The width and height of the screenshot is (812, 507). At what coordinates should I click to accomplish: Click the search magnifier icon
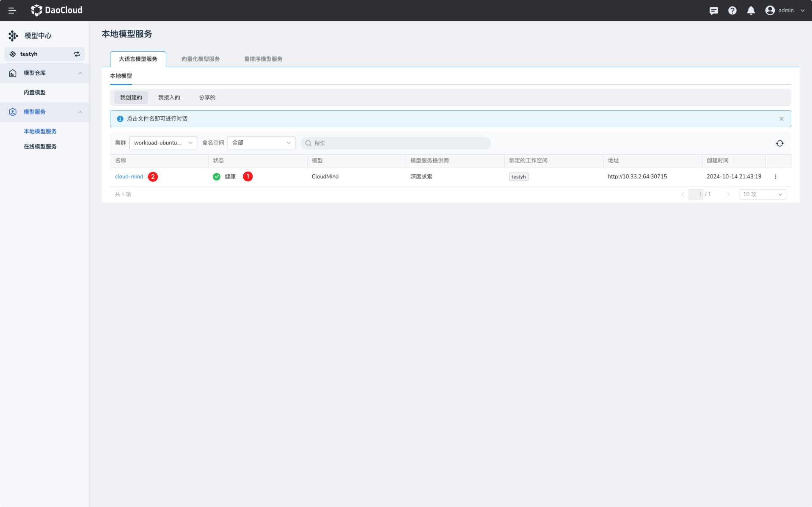click(x=308, y=143)
